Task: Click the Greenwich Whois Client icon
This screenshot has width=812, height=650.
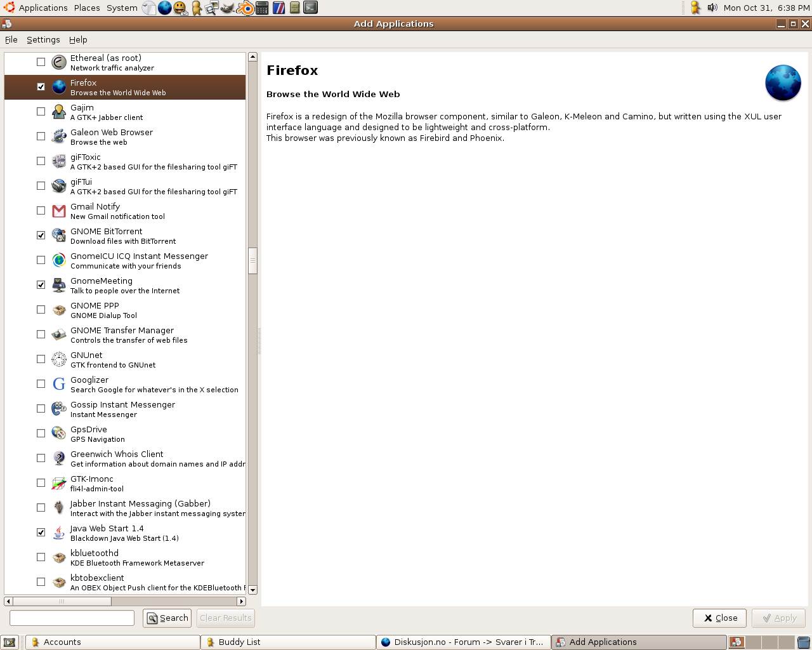Action: [x=59, y=458]
